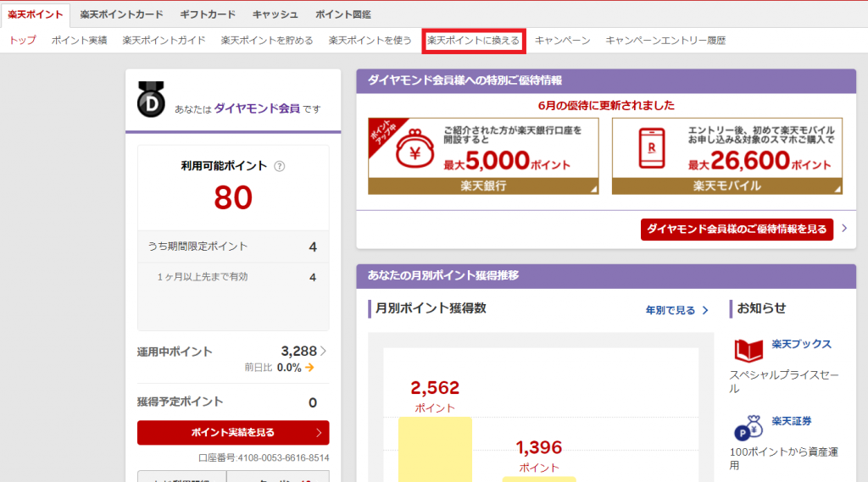This screenshot has height=482, width=868.
Task: Open ポイント実績 submenu item
Action: point(79,41)
